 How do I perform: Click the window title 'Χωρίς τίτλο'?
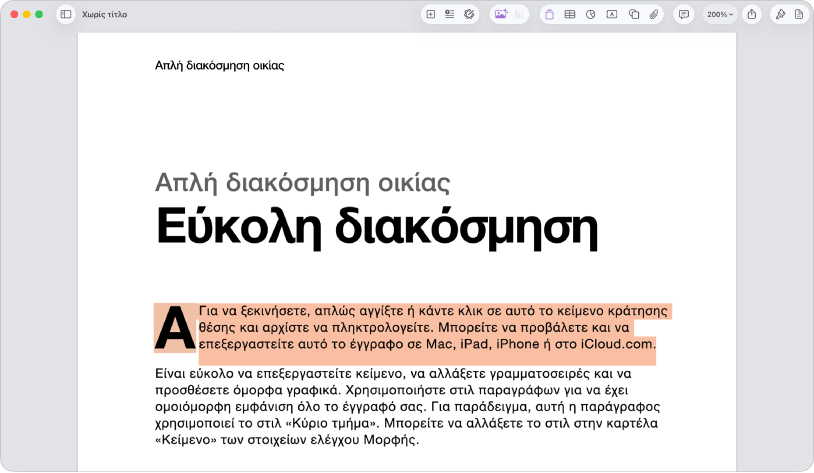click(104, 15)
